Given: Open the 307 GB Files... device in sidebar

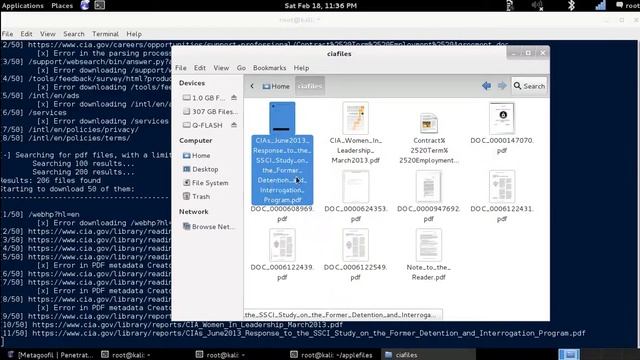Looking at the screenshot, I should pyautogui.click(x=210, y=111).
